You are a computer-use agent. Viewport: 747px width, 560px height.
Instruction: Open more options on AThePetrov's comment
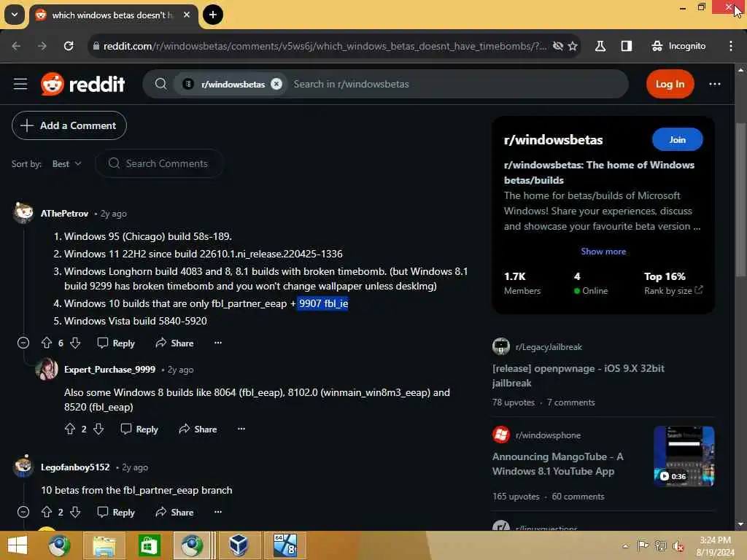tap(217, 343)
